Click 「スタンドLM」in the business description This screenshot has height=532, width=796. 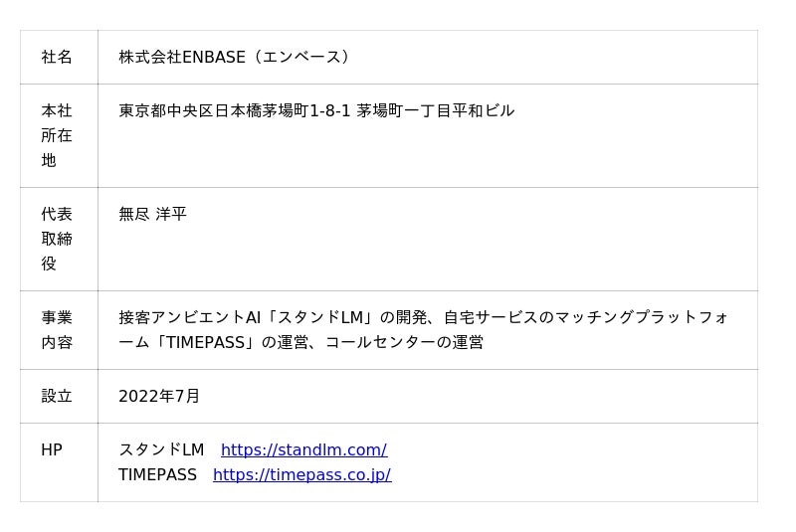click(x=320, y=317)
